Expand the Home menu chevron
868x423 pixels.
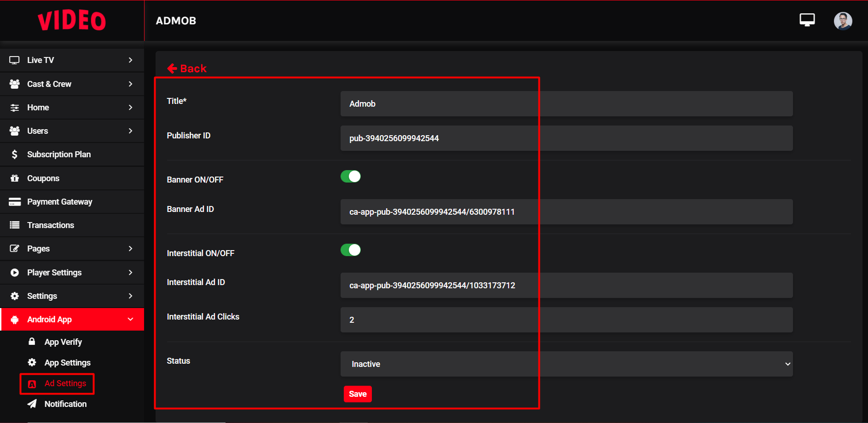(130, 108)
